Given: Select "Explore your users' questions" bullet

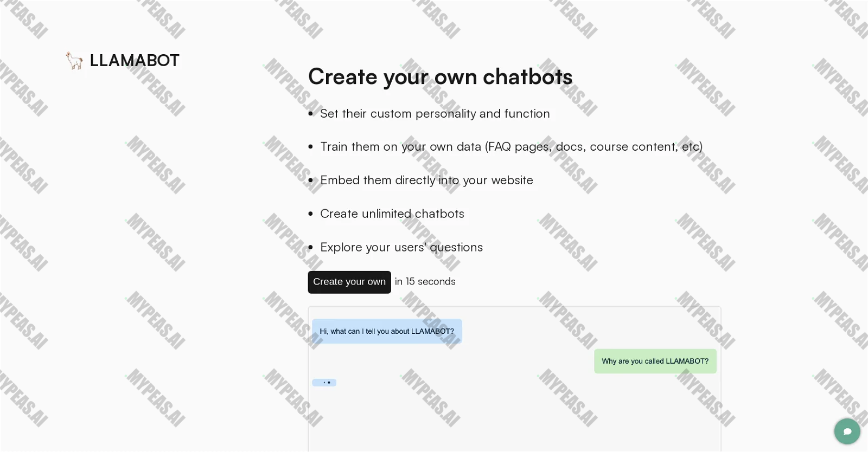Looking at the screenshot, I should tap(401, 247).
